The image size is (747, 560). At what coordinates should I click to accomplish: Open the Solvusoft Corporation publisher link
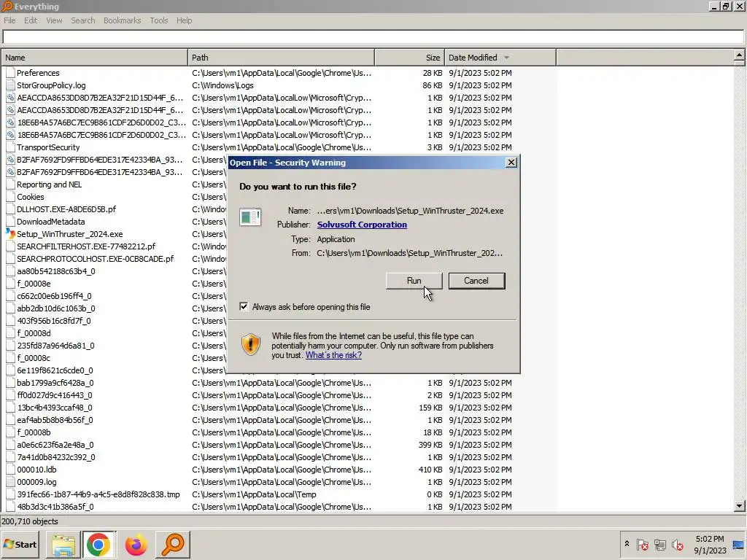(362, 225)
